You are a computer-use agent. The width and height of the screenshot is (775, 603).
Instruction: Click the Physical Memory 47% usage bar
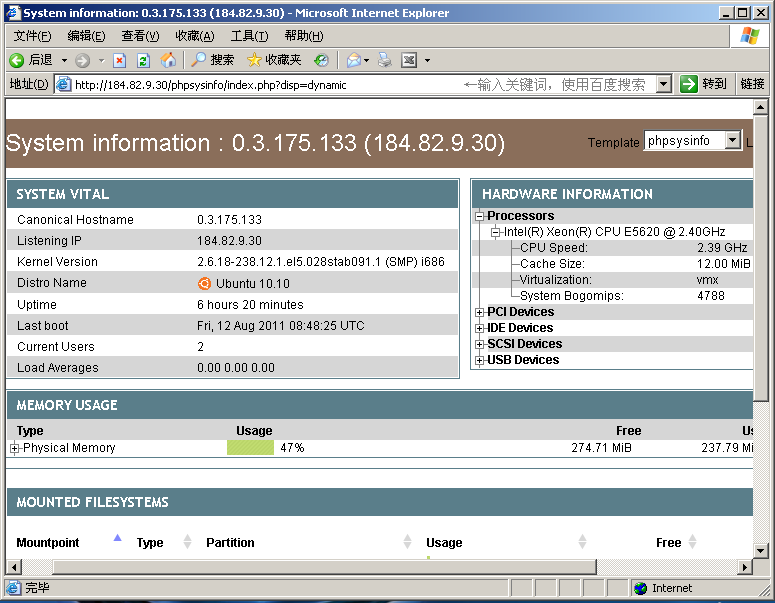click(x=250, y=448)
